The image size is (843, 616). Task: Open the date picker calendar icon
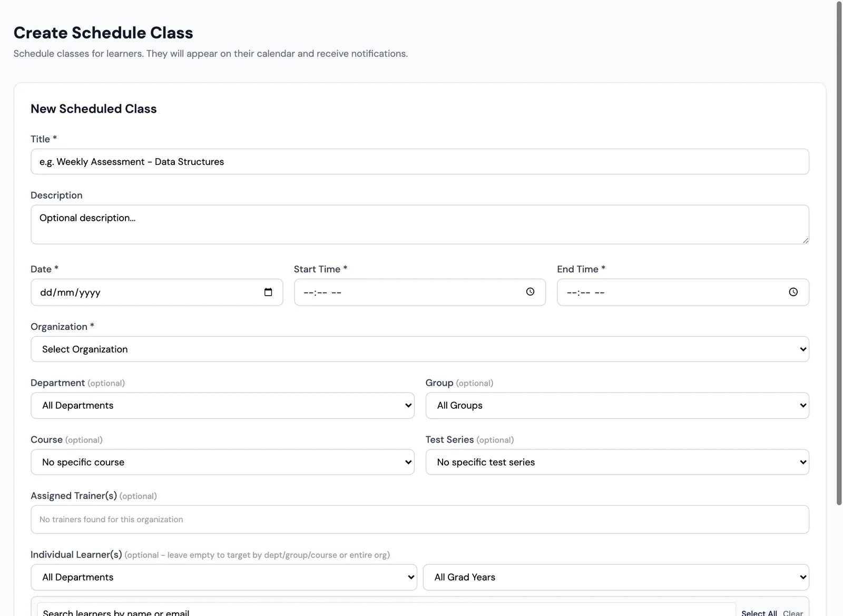coord(268,292)
